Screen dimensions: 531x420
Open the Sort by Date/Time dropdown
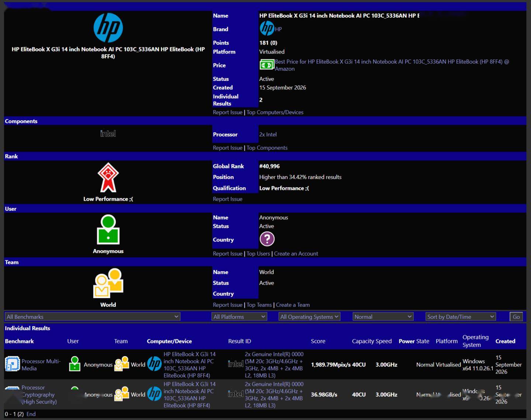click(461, 316)
